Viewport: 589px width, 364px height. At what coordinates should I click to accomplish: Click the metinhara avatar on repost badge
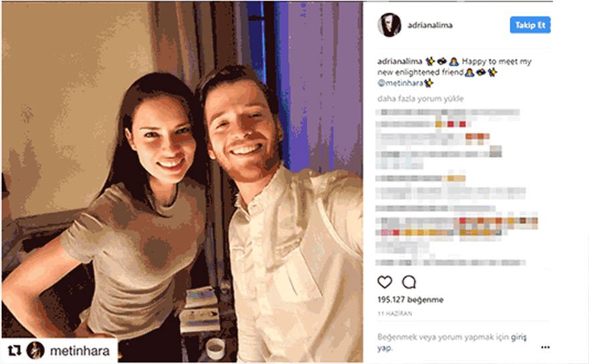pos(35,351)
